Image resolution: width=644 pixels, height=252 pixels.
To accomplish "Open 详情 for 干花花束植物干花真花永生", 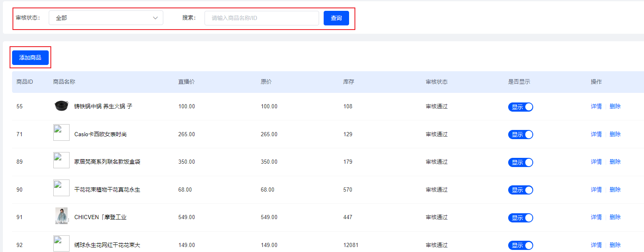I will pyautogui.click(x=596, y=190).
